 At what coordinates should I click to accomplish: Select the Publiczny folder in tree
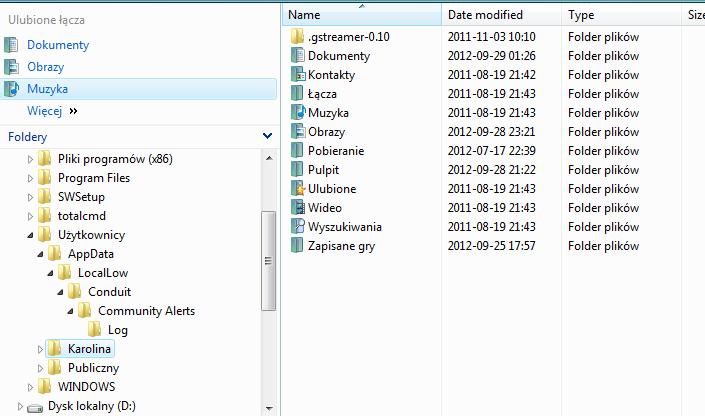point(94,368)
